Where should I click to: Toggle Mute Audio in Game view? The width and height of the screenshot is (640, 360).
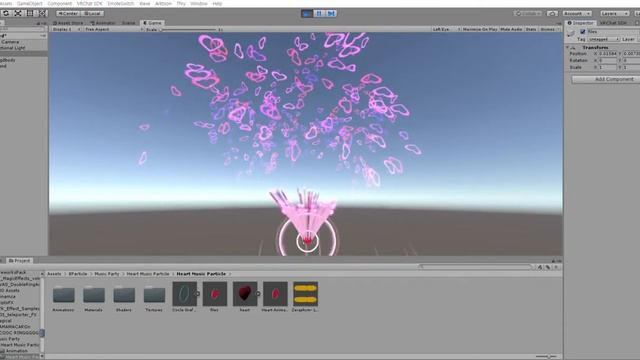point(511,29)
